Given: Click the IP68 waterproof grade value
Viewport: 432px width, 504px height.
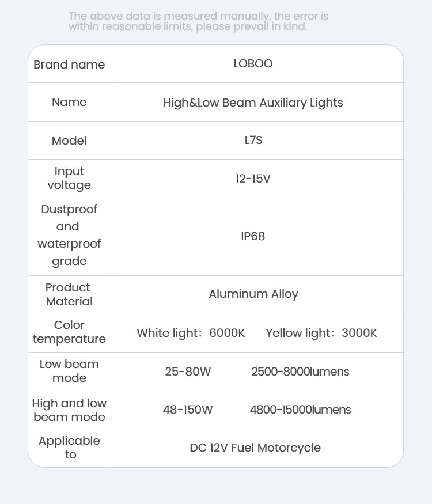Looking at the screenshot, I should (x=253, y=236).
